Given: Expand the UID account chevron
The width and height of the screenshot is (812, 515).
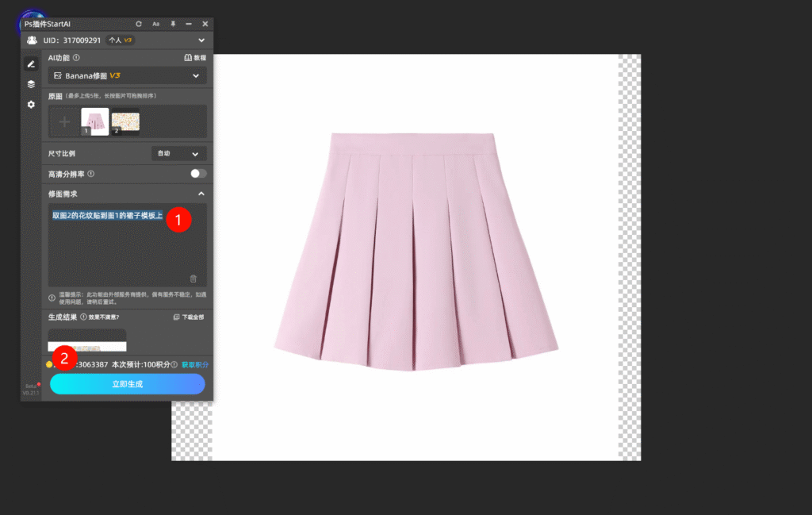Looking at the screenshot, I should 201,40.
